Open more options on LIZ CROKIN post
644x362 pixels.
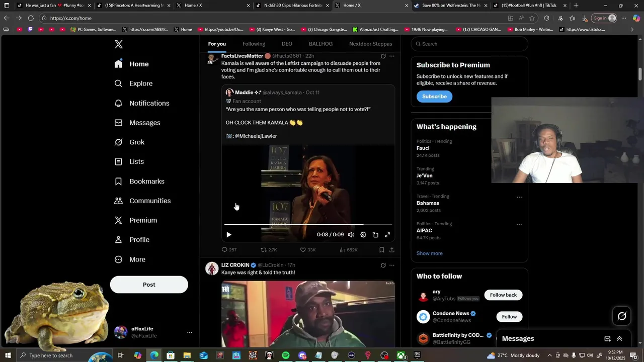pos(392,265)
